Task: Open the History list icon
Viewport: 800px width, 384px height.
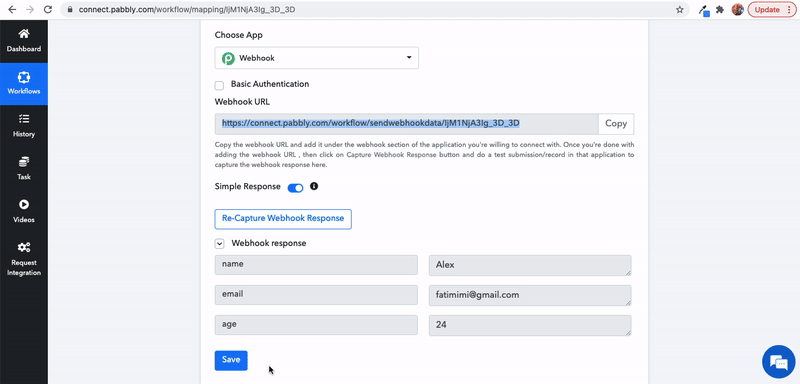Action: (x=23, y=119)
